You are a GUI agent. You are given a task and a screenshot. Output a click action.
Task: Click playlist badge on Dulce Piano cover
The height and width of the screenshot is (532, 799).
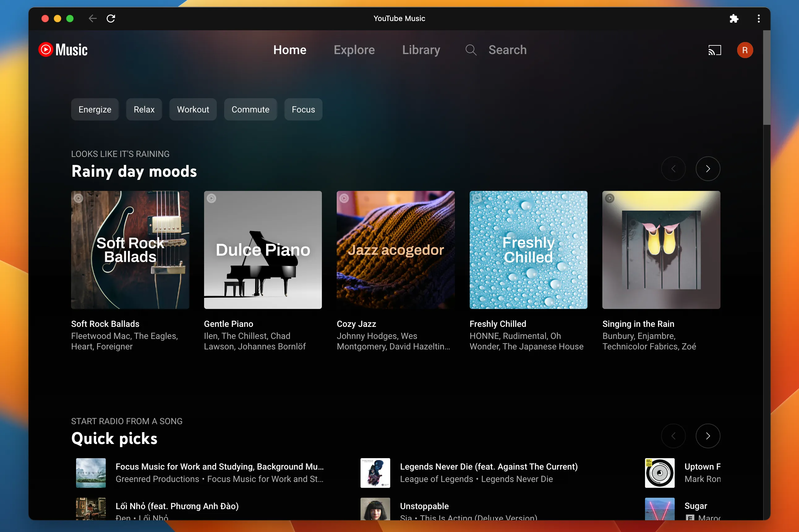pyautogui.click(x=211, y=198)
